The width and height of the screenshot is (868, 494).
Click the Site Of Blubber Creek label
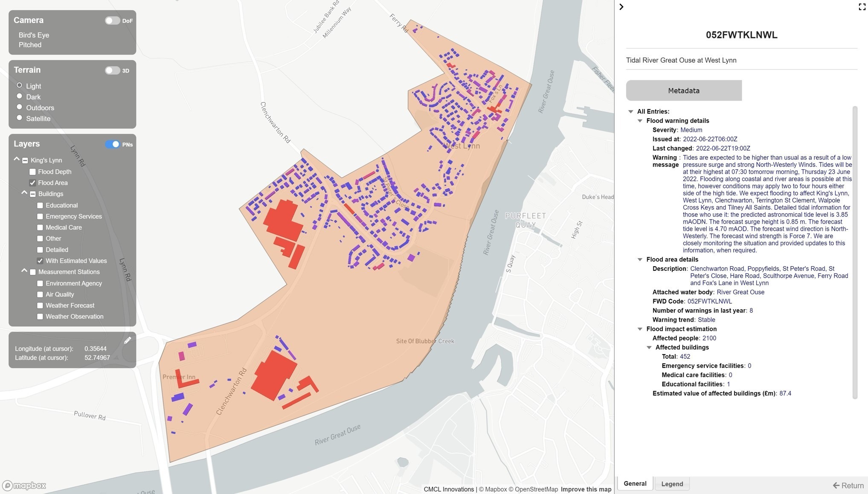(x=425, y=341)
